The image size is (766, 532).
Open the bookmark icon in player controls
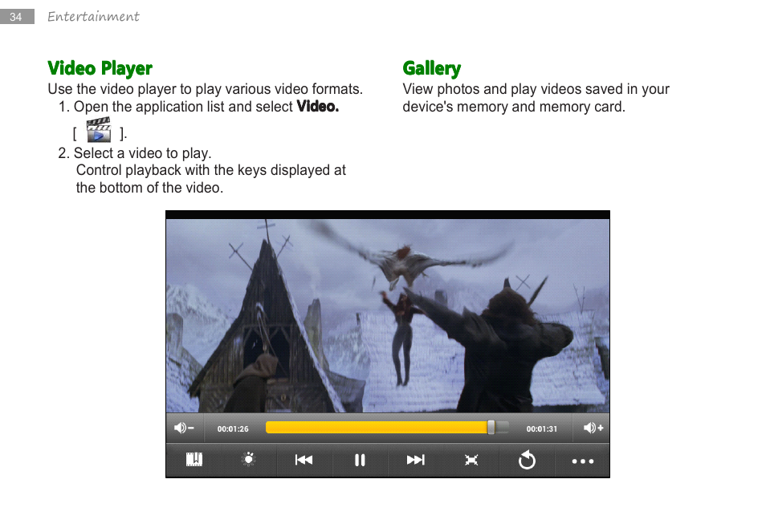coord(194,460)
